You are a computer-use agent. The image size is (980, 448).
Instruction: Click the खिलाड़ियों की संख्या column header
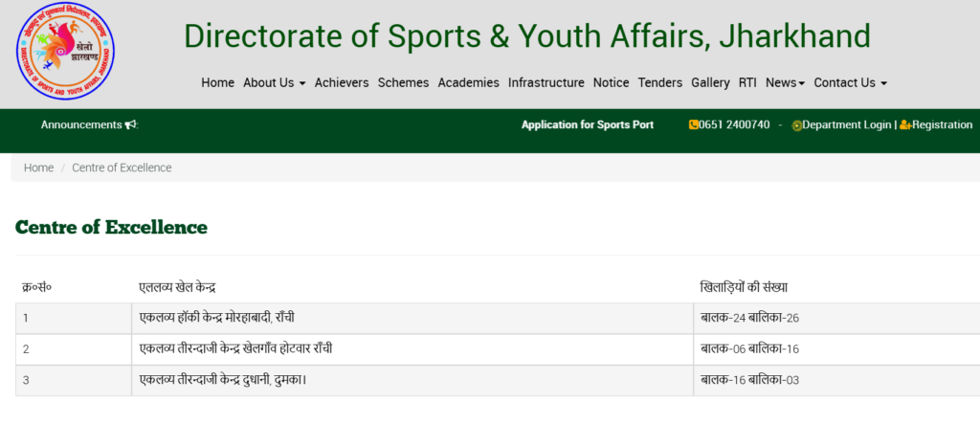click(x=744, y=287)
